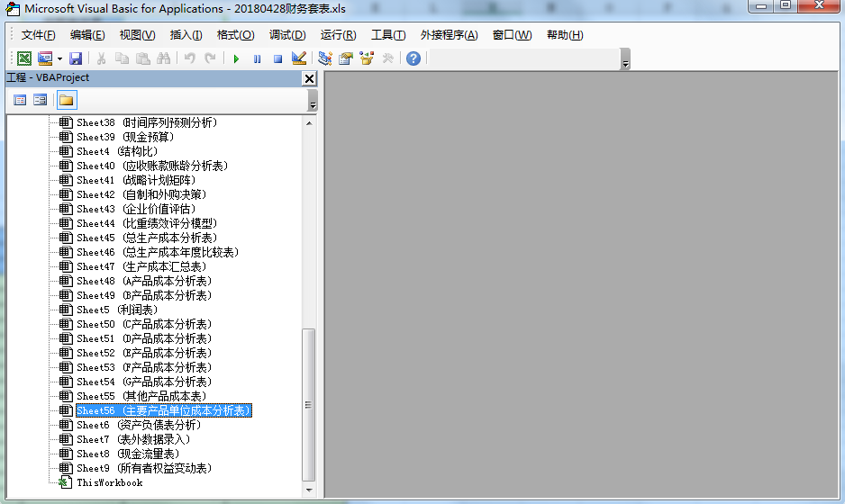This screenshot has height=504, width=845.
Task: Open the 视图(V) menu
Action: click(138, 35)
